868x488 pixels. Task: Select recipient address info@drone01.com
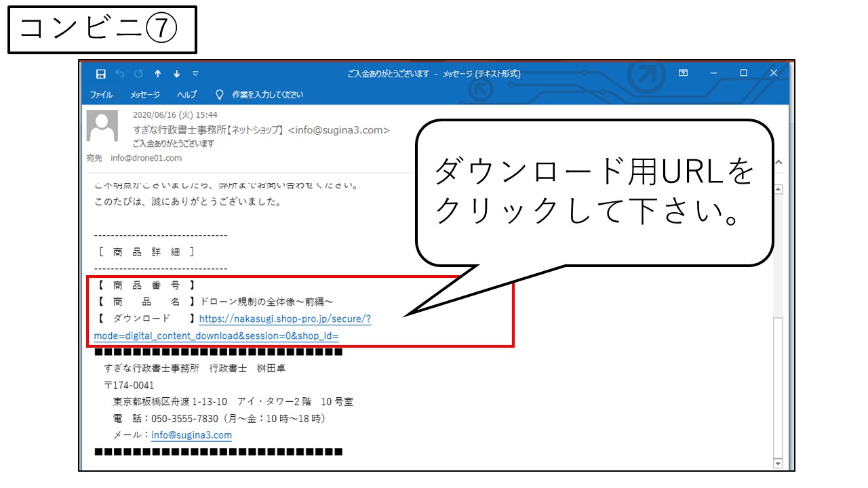(x=146, y=158)
